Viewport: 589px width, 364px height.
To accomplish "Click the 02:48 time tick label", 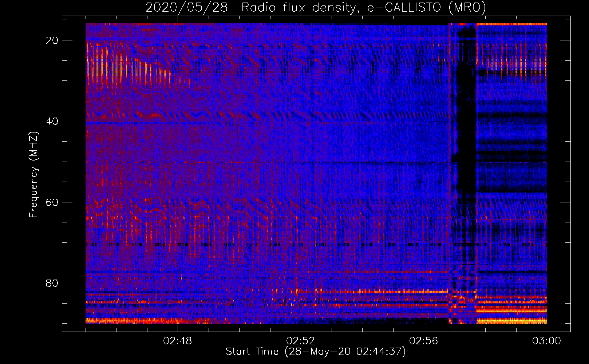I will 178,341.
